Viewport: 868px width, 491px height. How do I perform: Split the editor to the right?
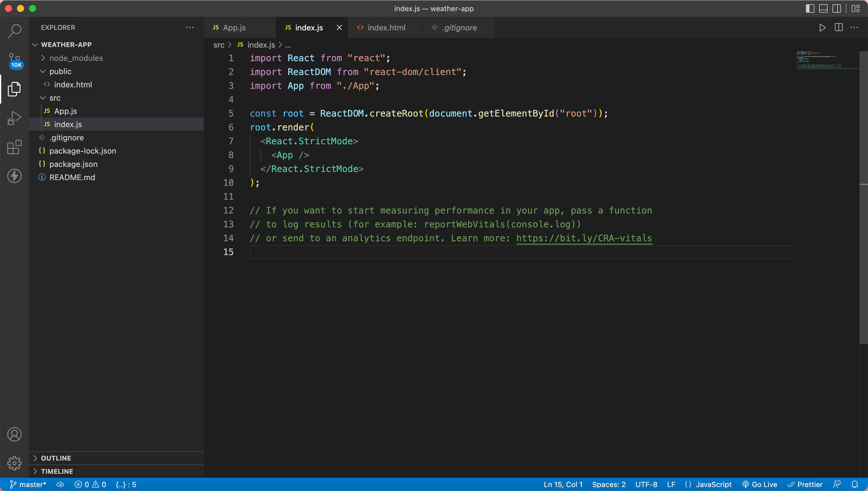point(838,28)
